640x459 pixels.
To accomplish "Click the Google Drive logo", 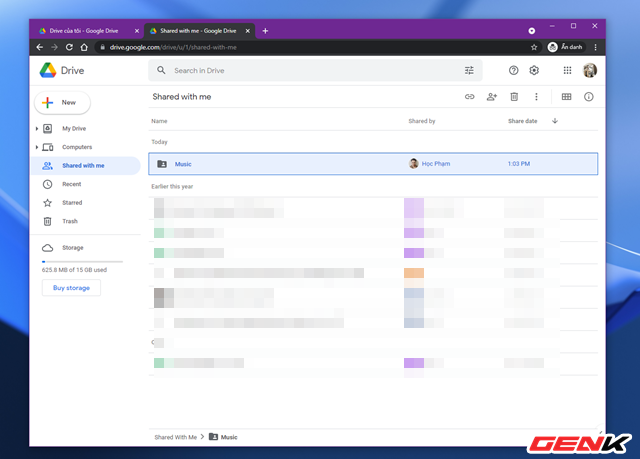I will (x=48, y=70).
